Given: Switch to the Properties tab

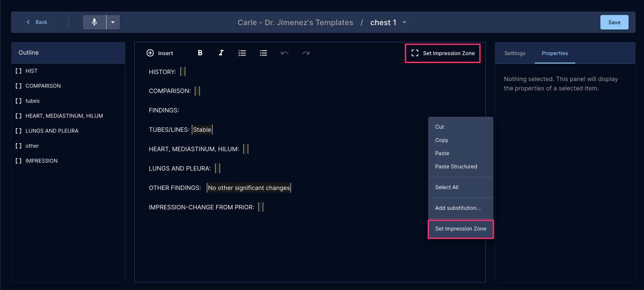Looking at the screenshot, I should [x=555, y=53].
